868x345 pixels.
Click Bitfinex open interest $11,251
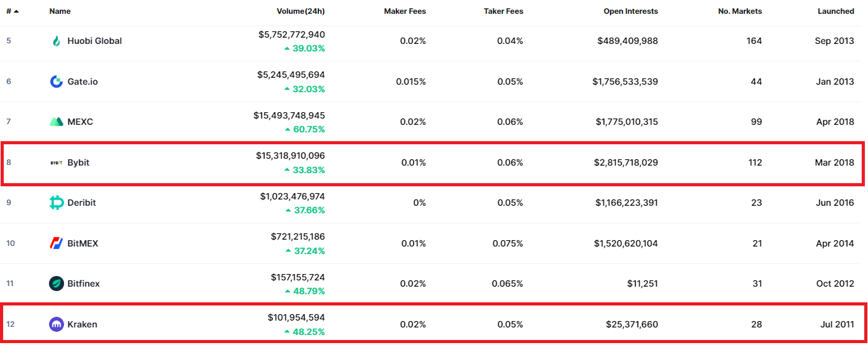pyautogui.click(x=643, y=284)
